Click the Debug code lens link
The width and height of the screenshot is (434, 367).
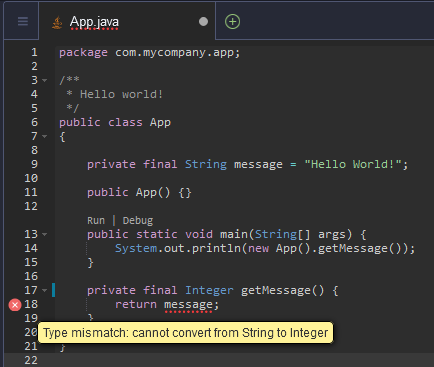(x=138, y=221)
